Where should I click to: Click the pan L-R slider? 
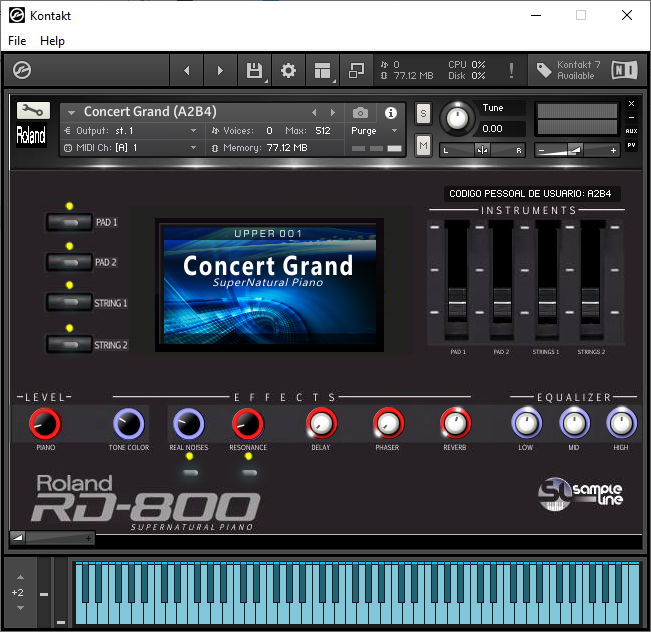coord(482,150)
